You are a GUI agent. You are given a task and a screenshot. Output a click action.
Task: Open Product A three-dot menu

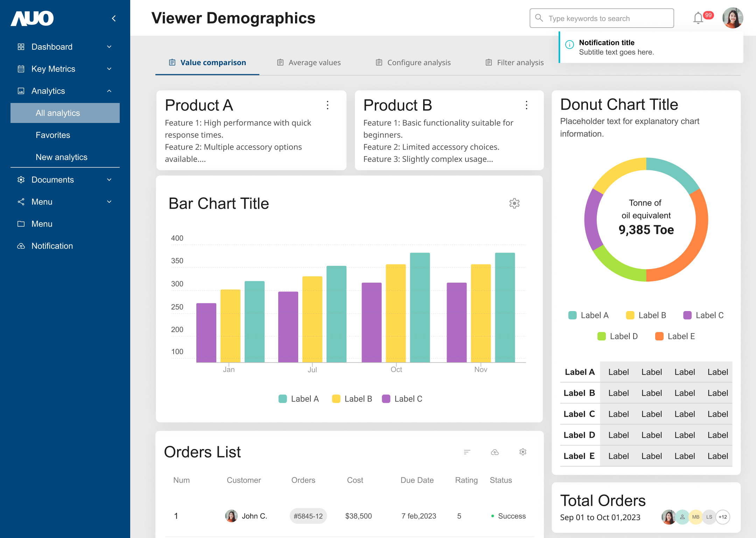coord(328,105)
